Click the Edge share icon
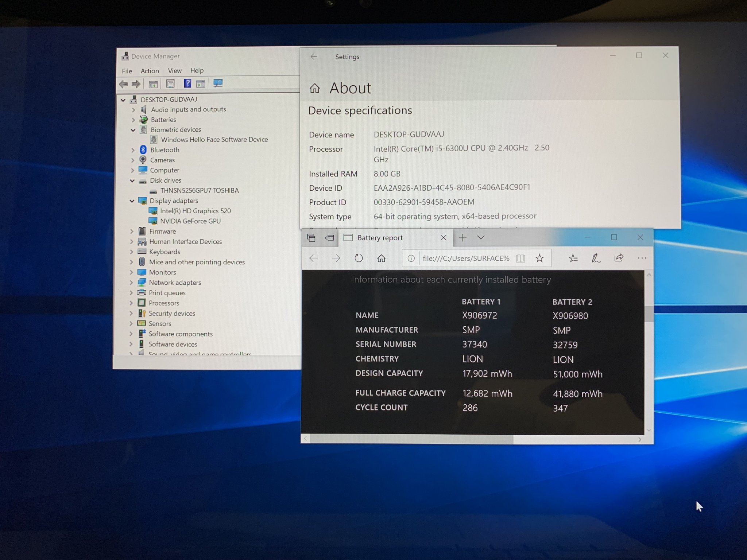 (x=619, y=258)
